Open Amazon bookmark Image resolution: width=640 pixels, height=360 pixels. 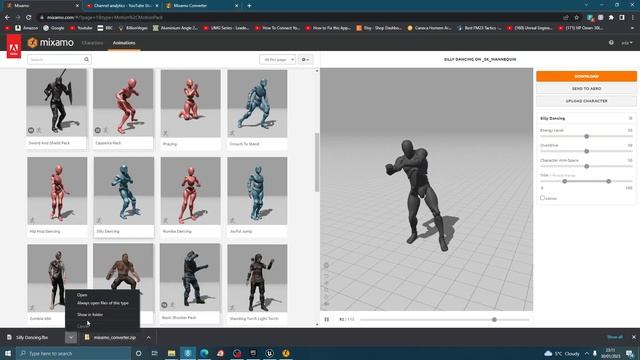point(27,28)
